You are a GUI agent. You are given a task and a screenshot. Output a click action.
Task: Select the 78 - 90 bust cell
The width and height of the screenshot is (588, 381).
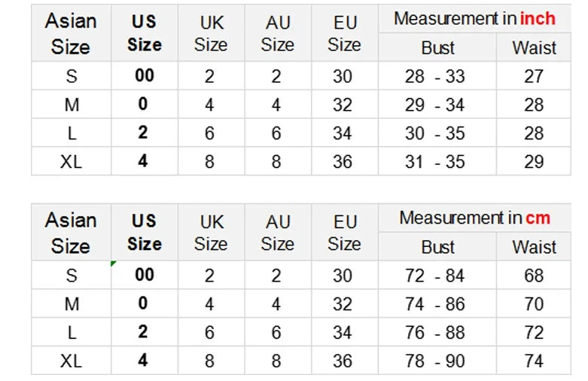(436, 361)
